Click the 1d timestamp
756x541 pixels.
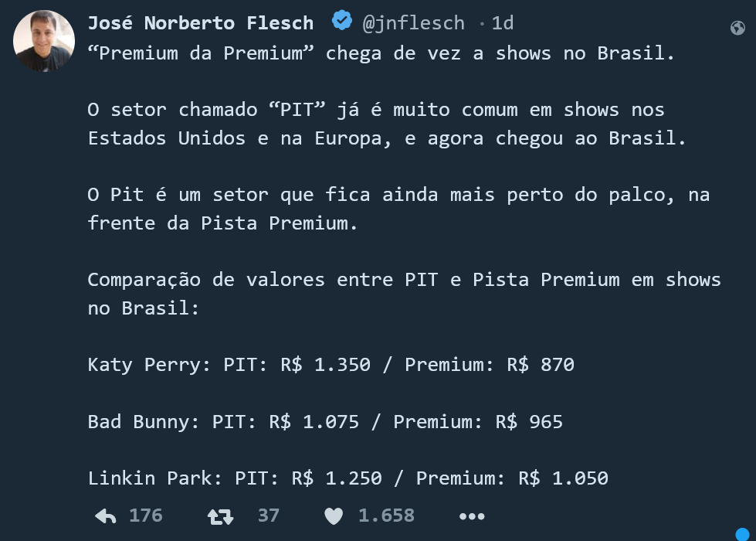pos(503,23)
